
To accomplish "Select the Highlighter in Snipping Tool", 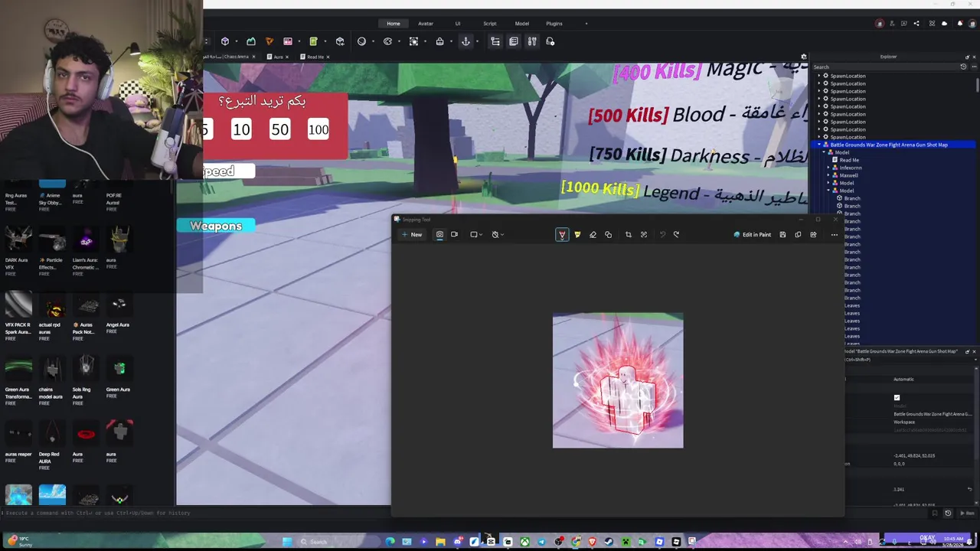I will (x=577, y=234).
